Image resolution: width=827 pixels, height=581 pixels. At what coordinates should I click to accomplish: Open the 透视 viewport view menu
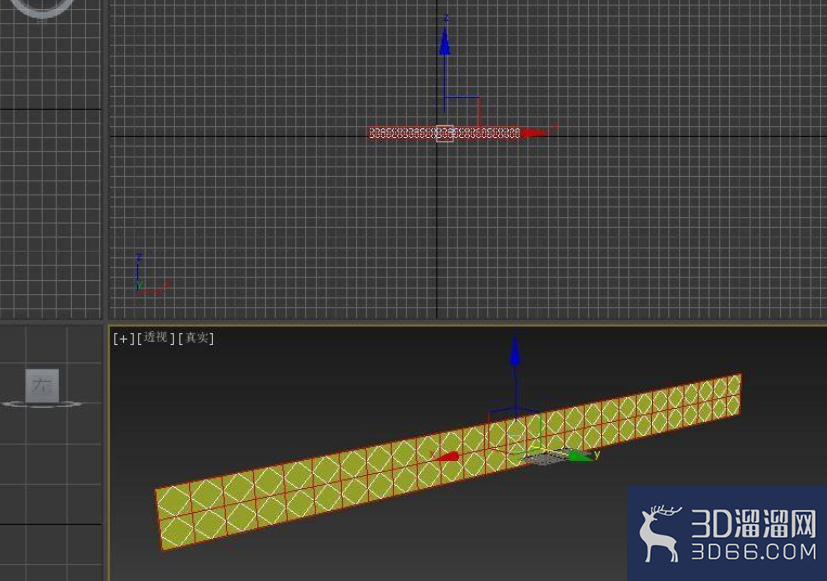[156, 338]
